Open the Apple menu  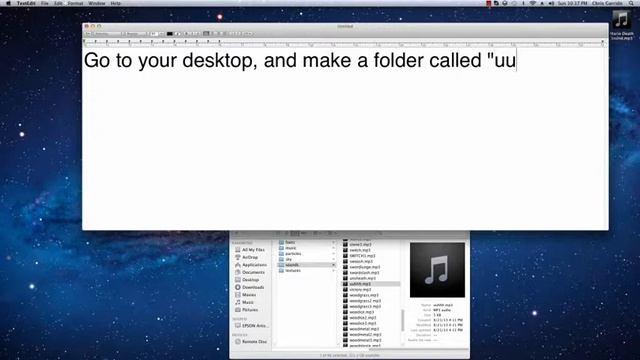[8, 3]
